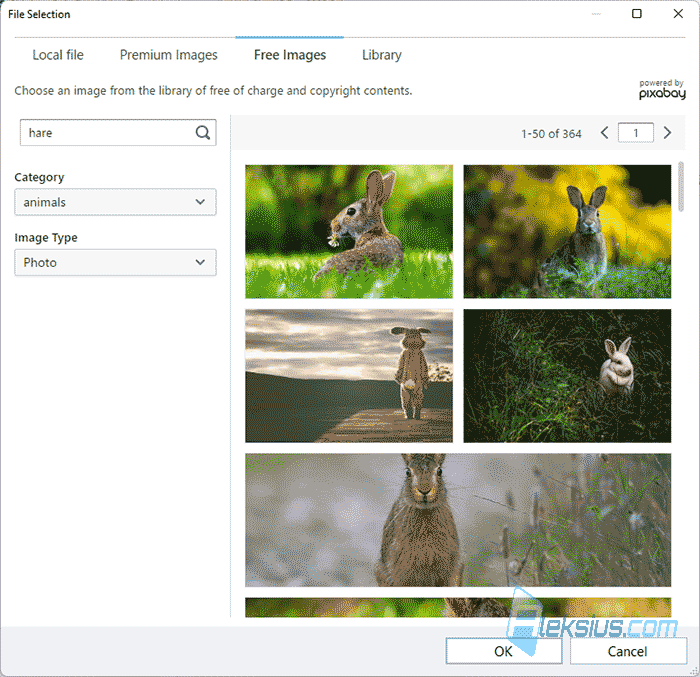700x677 pixels.
Task: Open the Library tab
Action: pyautogui.click(x=382, y=55)
